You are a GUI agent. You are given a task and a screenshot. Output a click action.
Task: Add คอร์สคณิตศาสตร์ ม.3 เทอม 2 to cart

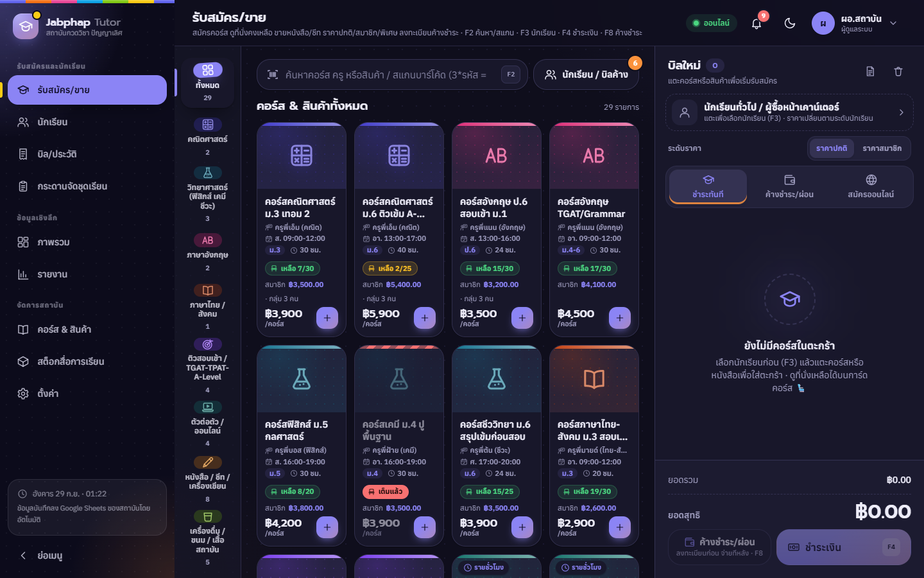pyautogui.click(x=327, y=318)
